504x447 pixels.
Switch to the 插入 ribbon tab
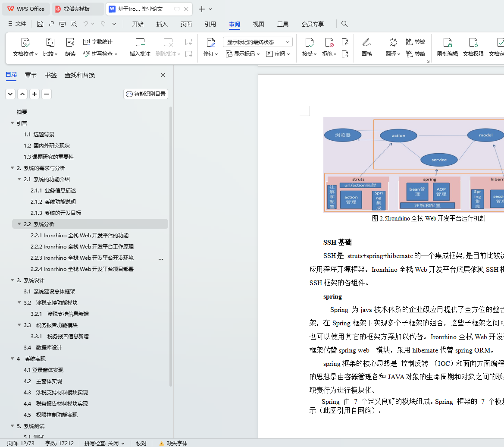[162, 24]
